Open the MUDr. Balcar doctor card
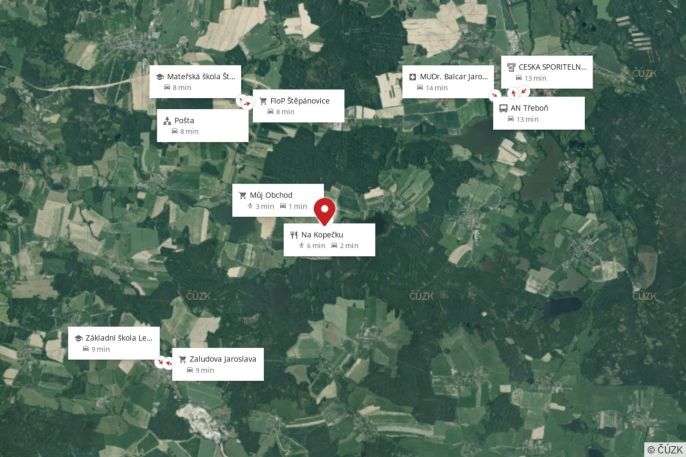Viewport: 686px width, 457px height. [x=448, y=82]
